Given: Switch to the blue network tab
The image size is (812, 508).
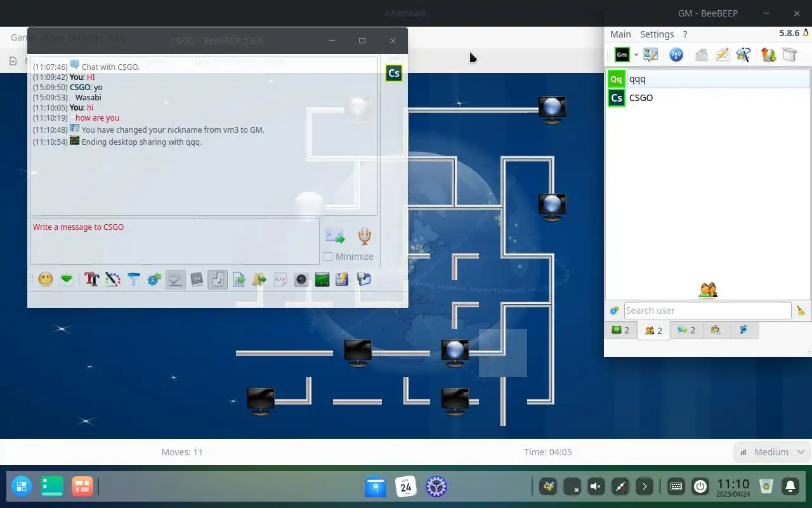Looking at the screenshot, I should pos(744,330).
